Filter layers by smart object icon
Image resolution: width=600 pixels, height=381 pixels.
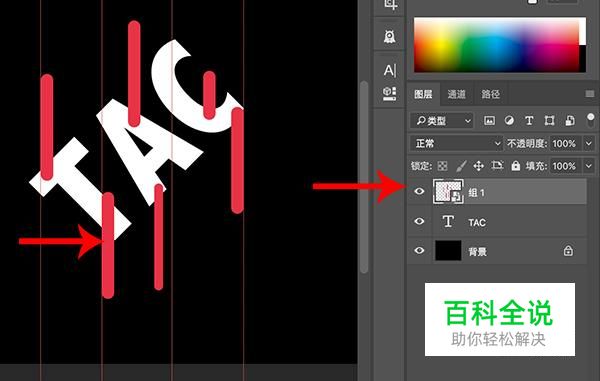click(570, 121)
